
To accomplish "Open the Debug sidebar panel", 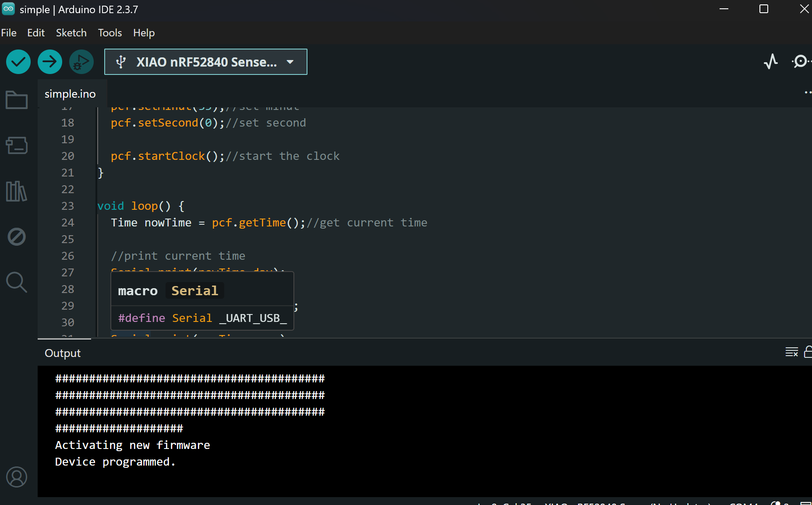I will pyautogui.click(x=17, y=237).
